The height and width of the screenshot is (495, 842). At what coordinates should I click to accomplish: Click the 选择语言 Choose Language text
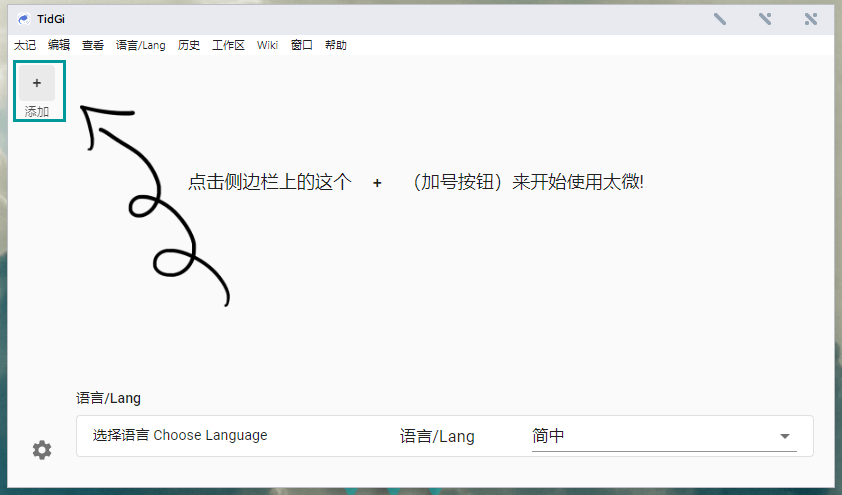180,435
